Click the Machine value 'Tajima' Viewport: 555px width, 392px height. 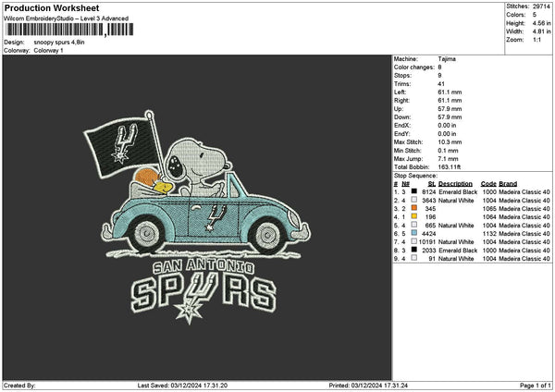tap(447, 59)
